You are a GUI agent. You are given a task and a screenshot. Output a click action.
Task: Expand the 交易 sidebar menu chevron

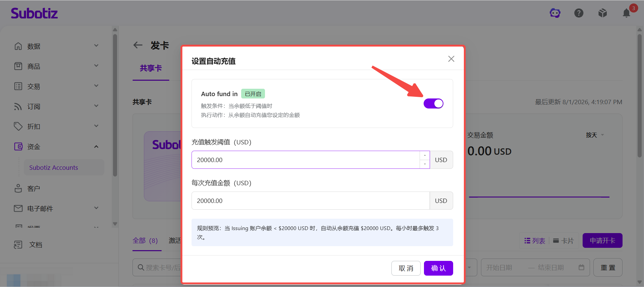[x=96, y=86]
